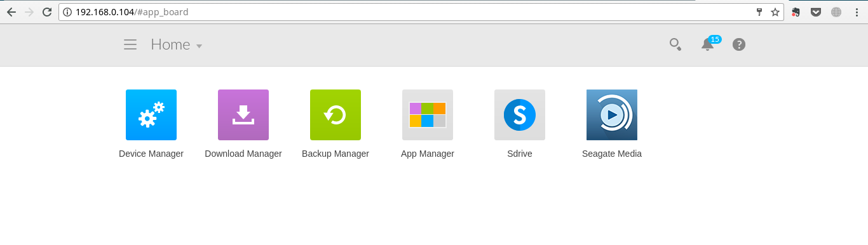Open the Chrome three-dot menu
This screenshot has height=245, width=868.
pos(857,12)
